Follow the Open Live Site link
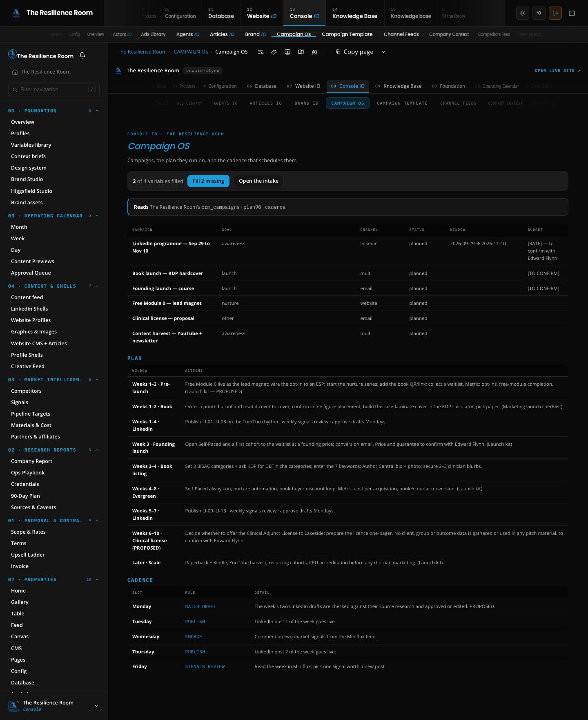Viewport: 588px width, 720px height. click(x=557, y=71)
